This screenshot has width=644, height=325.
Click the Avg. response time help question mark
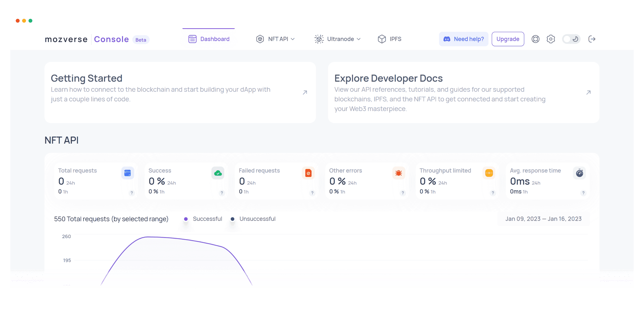[583, 193]
